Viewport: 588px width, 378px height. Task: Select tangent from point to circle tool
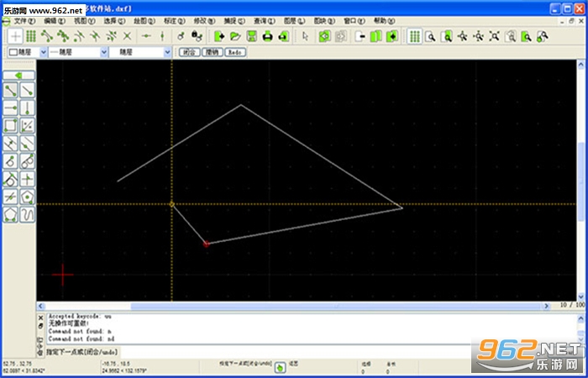[11, 161]
